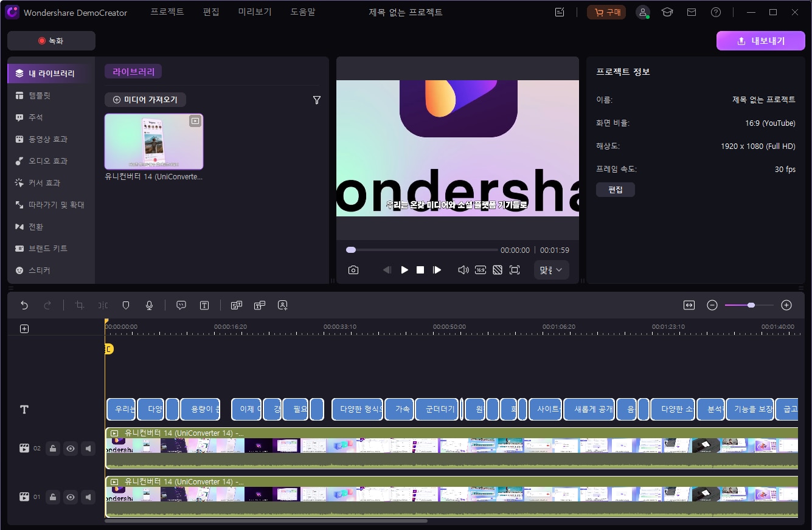Take a snapshot with camera icon
Screen dimensions: 812x530
(x=353, y=270)
